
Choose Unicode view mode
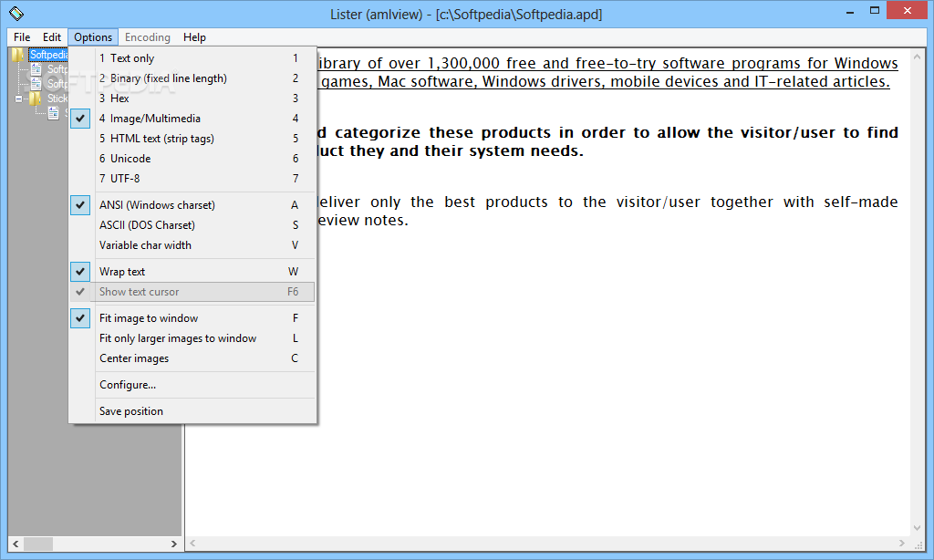coord(192,159)
